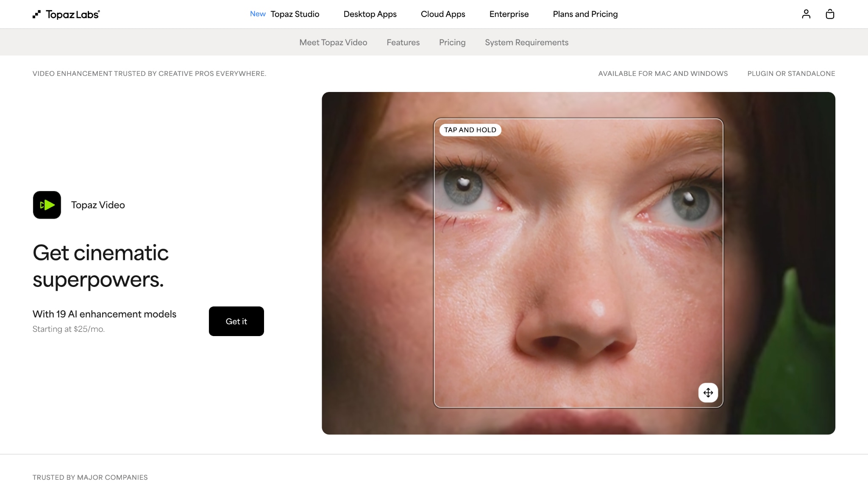Click the Topaz Video app icon

point(47,205)
